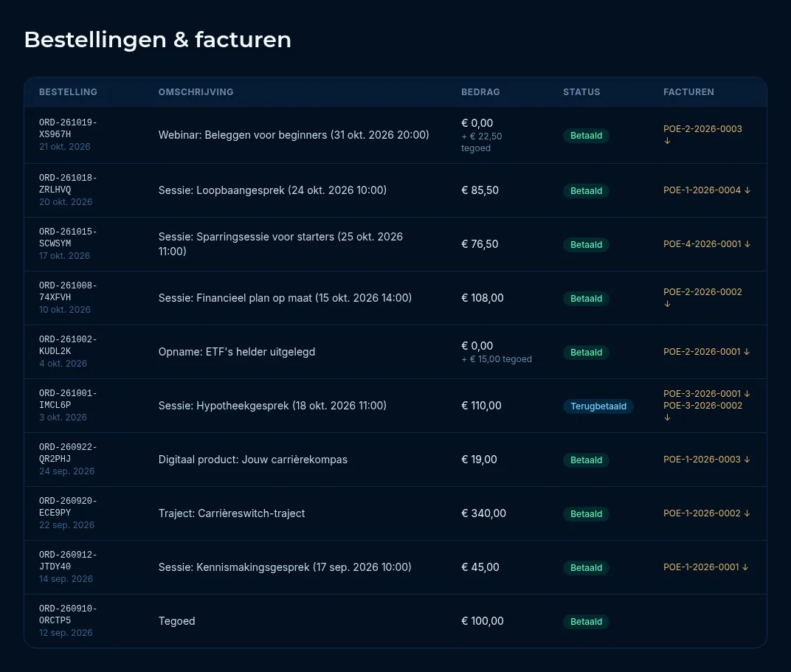This screenshot has height=672, width=791.
Task: Open invoice link POE-1-2026-0004
Action: pyautogui.click(x=702, y=190)
